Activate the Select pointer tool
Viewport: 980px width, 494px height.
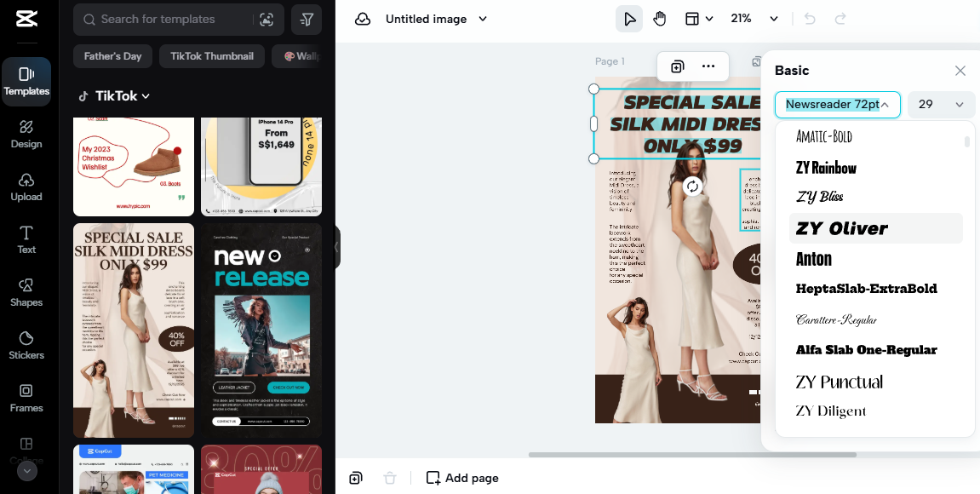(x=629, y=19)
